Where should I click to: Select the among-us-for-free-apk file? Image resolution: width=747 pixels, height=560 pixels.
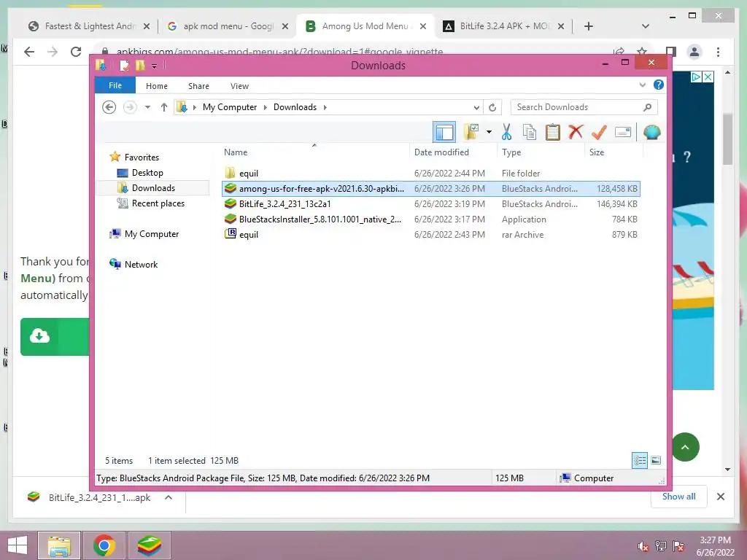pos(430,189)
